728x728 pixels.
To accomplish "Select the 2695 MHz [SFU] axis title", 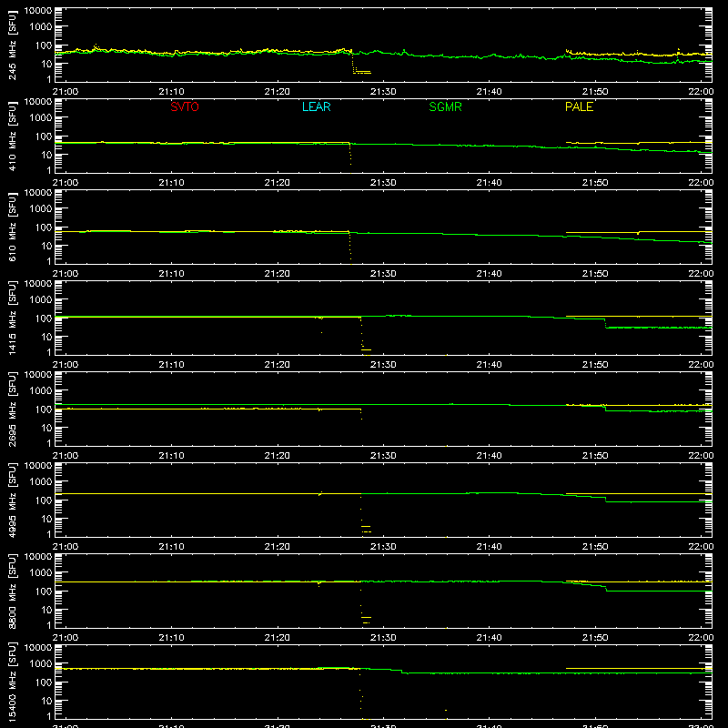I will pyautogui.click(x=13, y=409).
